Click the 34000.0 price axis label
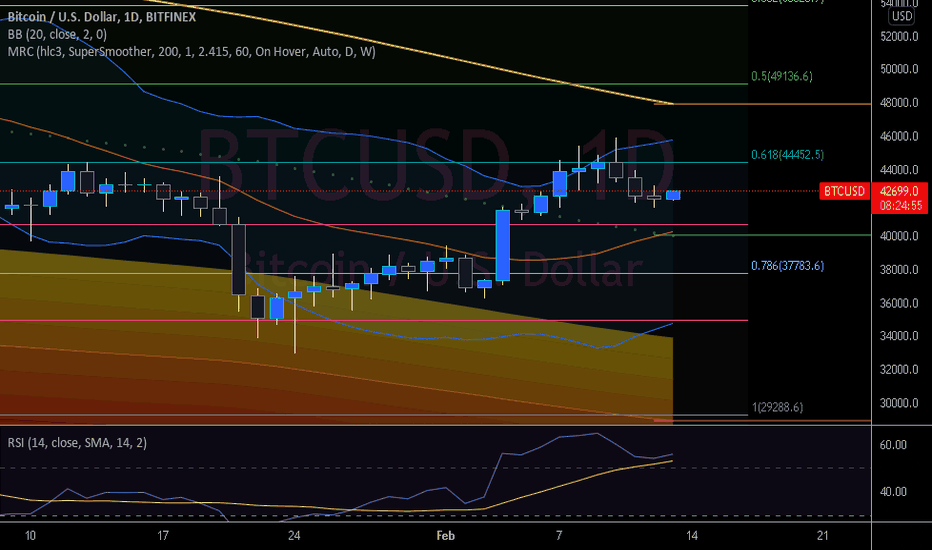Screen dimensions: 932x550 pyautogui.click(x=899, y=336)
